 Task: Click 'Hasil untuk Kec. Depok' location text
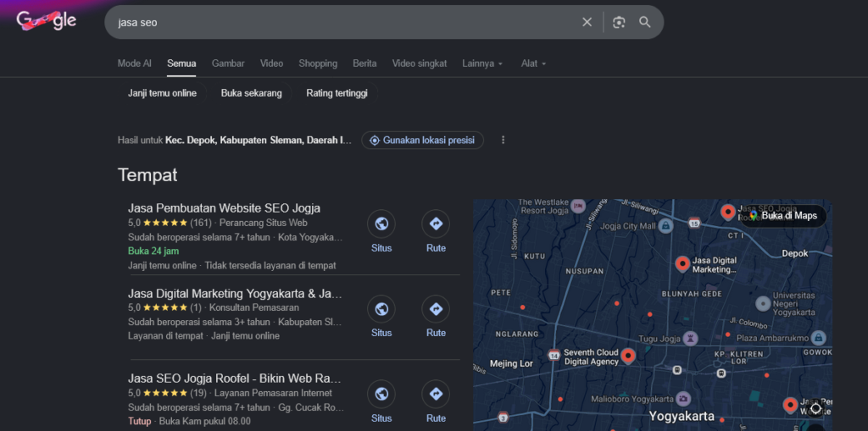pos(234,140)
